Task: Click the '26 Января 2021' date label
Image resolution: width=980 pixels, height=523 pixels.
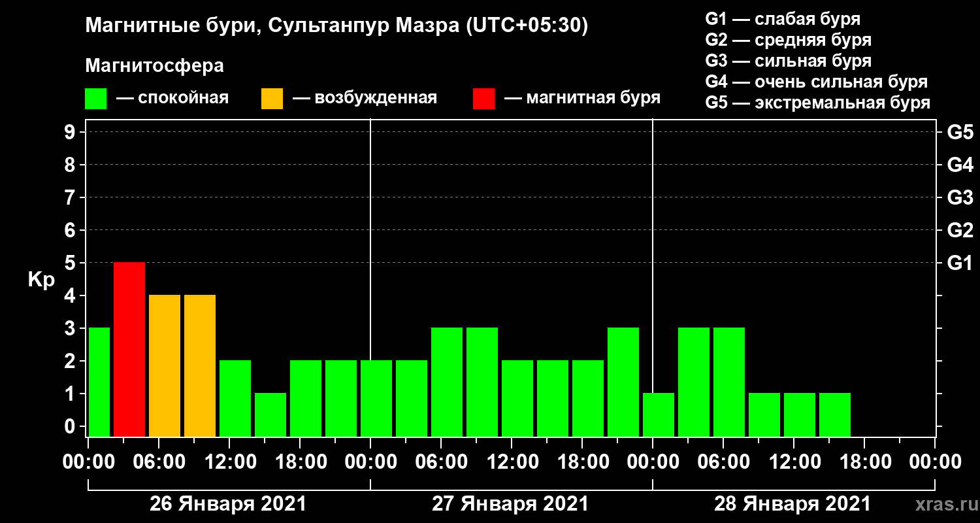Action: pyautogui.click(x=228, y=504)
